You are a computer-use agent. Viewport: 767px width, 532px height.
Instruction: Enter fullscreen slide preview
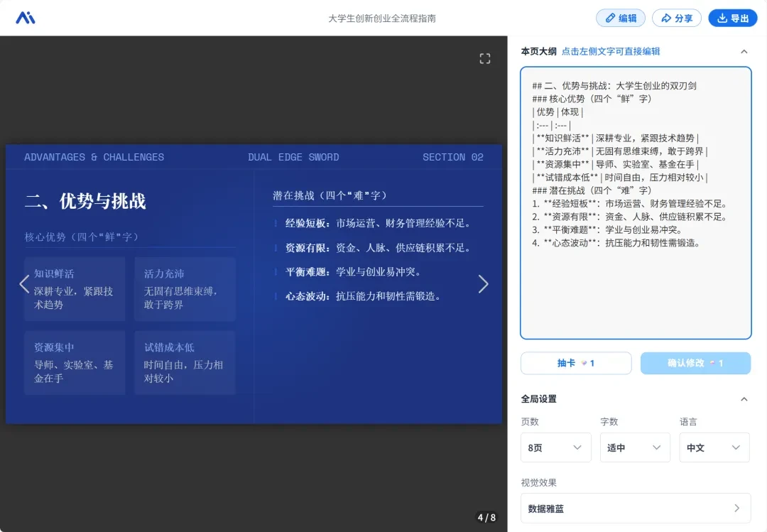coord(485,59)
